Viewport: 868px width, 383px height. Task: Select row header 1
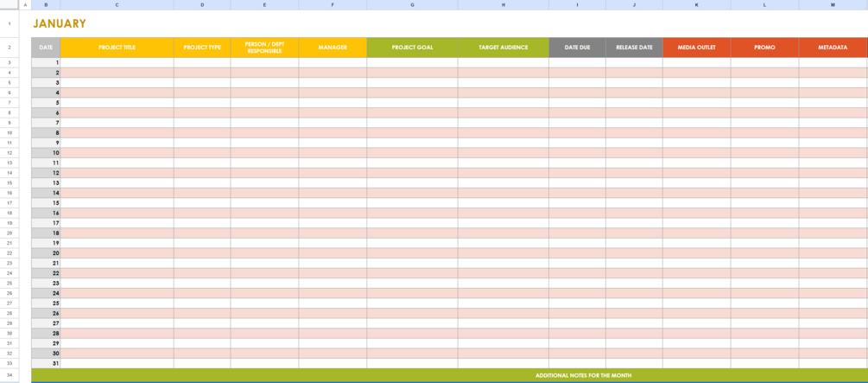click(10, 24)
